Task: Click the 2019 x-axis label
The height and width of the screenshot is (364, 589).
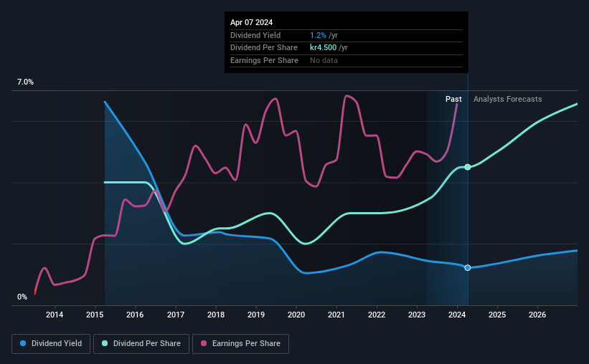Action: pos(256,315)
